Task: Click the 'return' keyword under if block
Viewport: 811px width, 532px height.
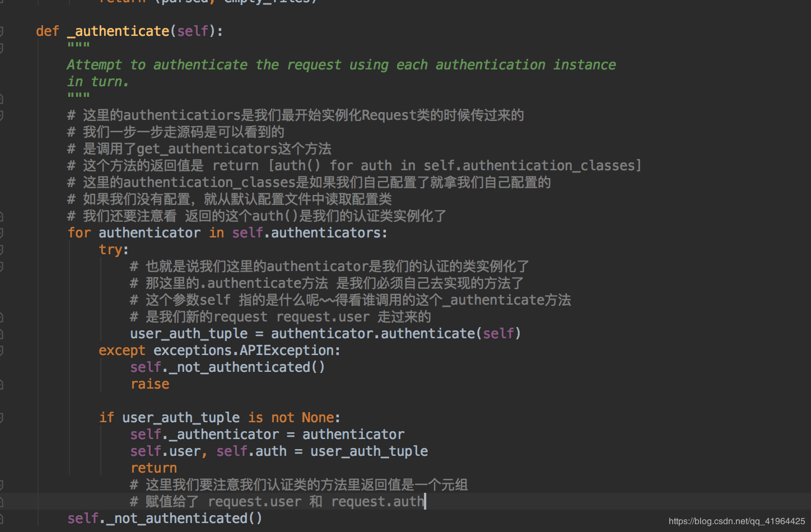Action: (x=153, y=468)
